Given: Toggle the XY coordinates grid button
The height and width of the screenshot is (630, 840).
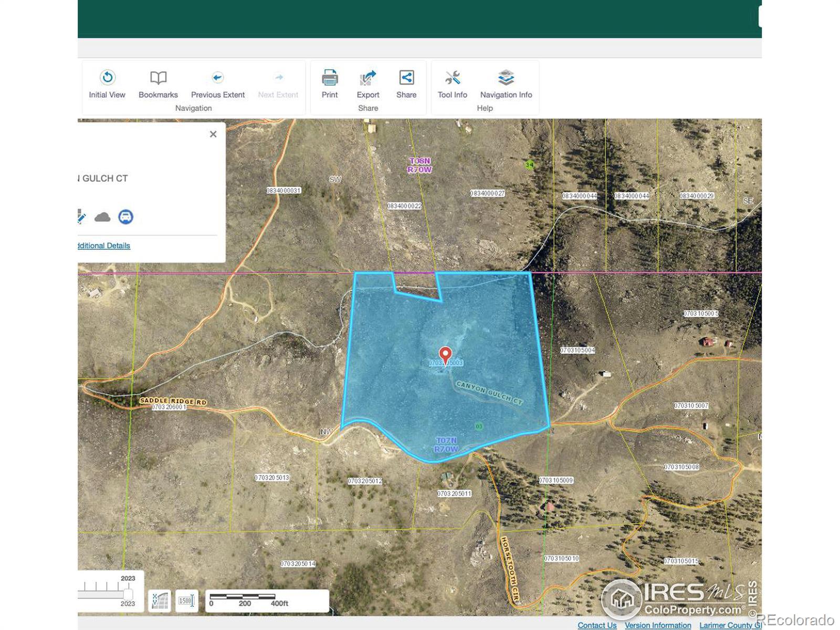Looking at the screenshot, I should click(160, 601).
